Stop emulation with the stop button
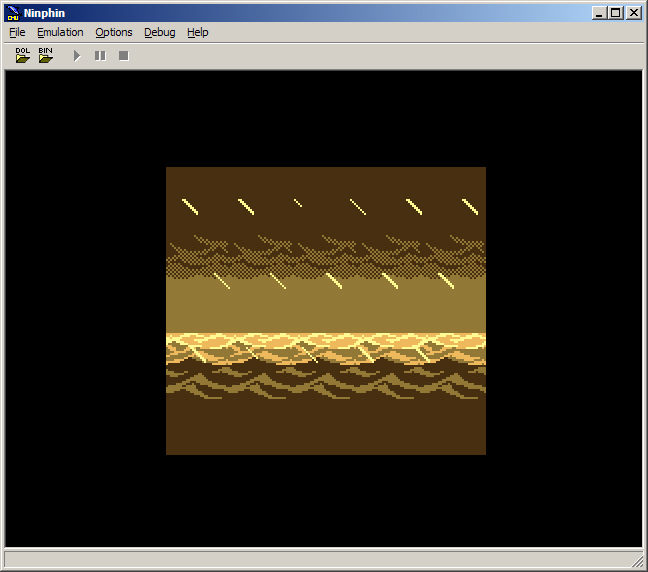 [x=124, y=56]
